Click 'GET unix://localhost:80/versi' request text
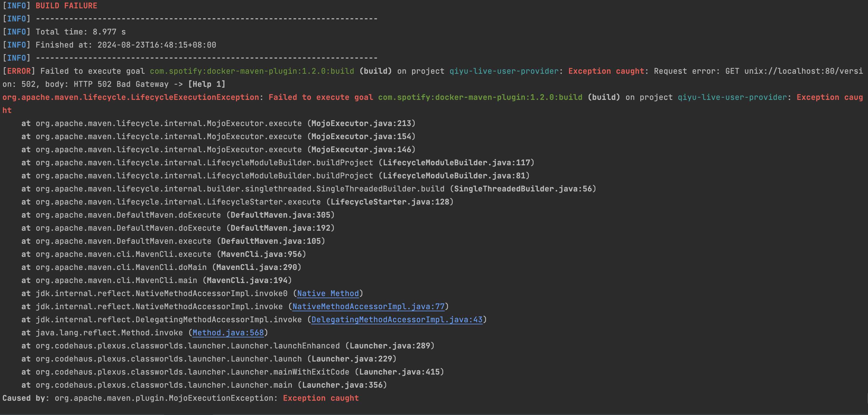Screen dimensions: 868x415 pyautogui.click(x=794, y=71)
